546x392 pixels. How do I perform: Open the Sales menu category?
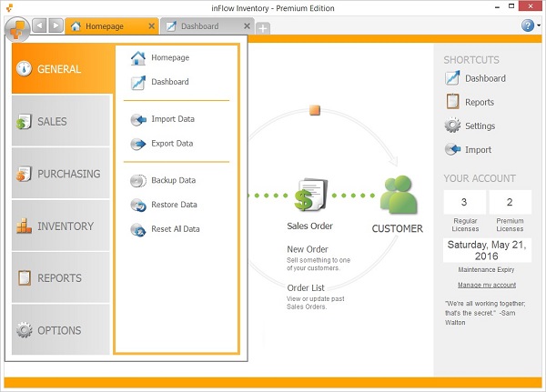click(x=61, y=121)
